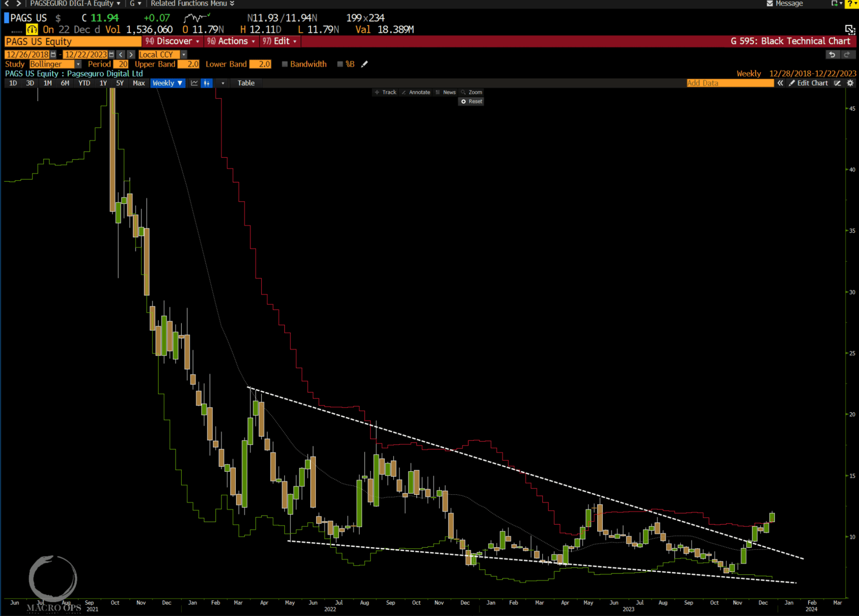Click the start date 12/26/2018 field
Viewport: 859px width, 616px height.
[x=27, y=54]
